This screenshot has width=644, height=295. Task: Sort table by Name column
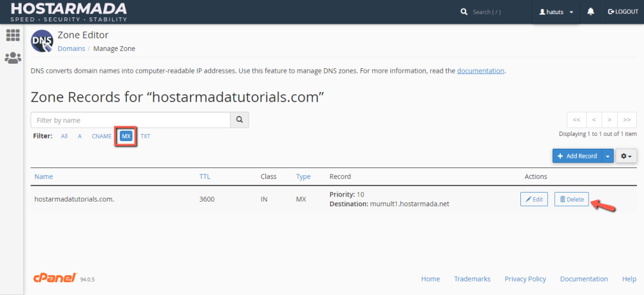pos(44,176)
